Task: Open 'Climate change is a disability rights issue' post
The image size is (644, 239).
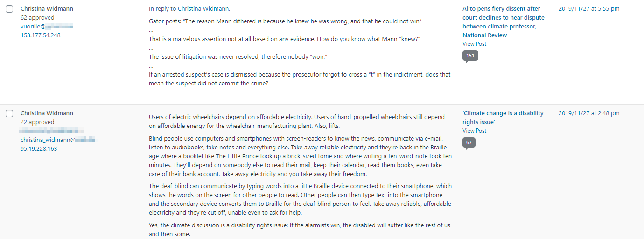Action: 503,118
